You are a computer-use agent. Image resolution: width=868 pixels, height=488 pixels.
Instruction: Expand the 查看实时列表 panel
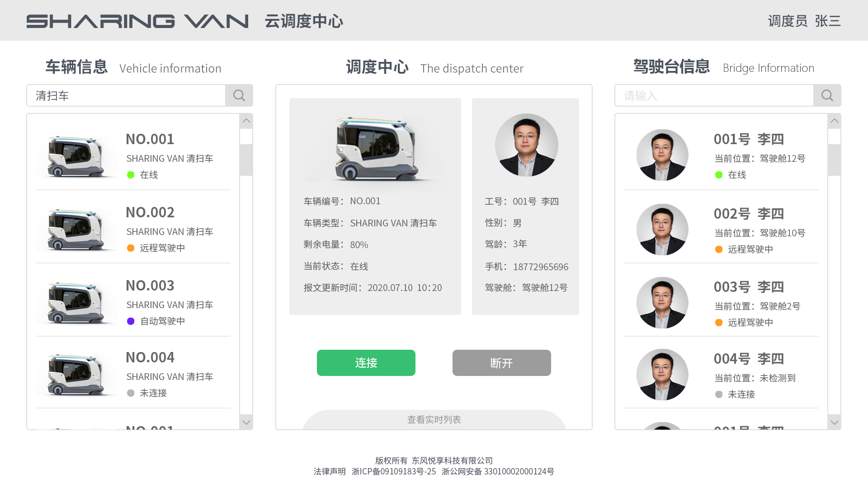[434, 419]
